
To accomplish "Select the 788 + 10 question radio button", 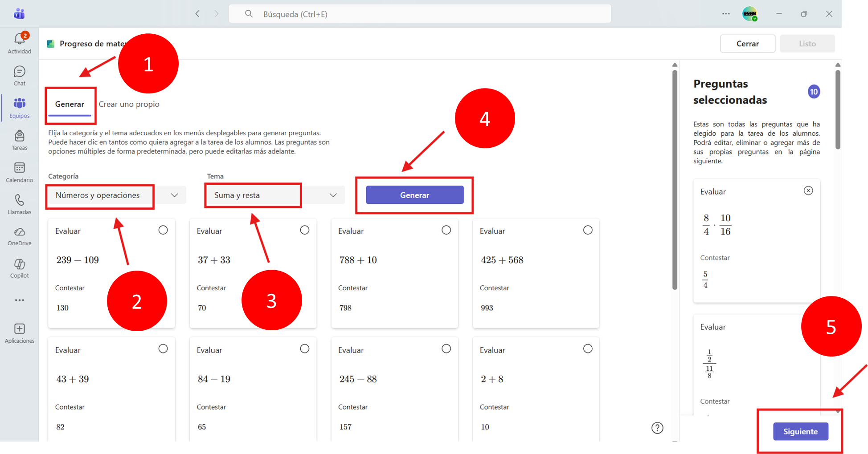I will coord(446,230).
